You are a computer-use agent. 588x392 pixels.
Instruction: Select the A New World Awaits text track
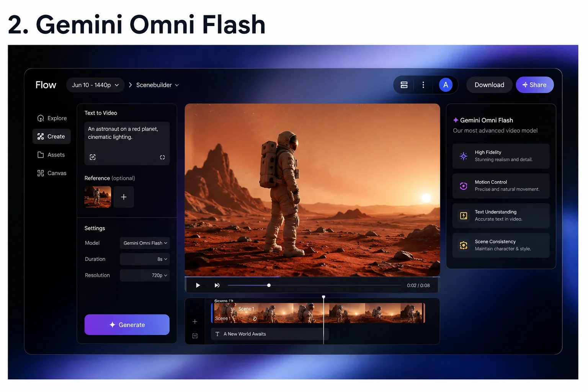point(269,334)
